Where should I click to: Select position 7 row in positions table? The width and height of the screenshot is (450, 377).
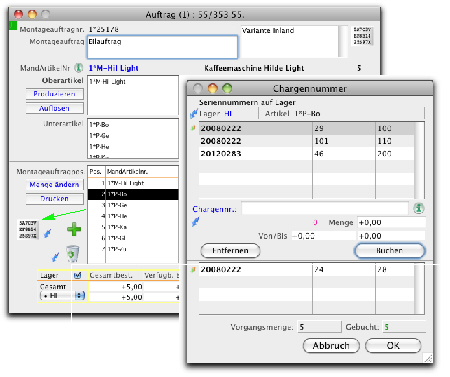point(133,249)
